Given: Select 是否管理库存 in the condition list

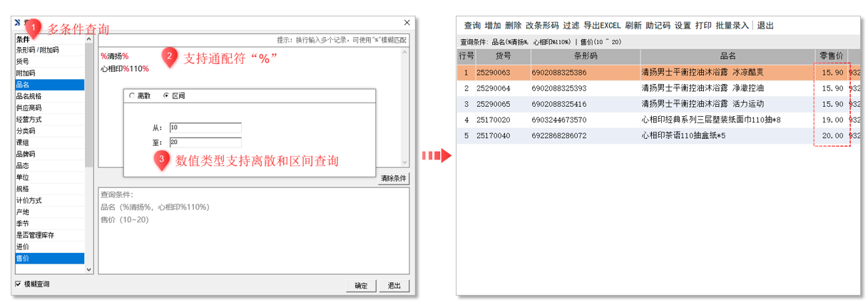Looking at the screenshot, I should click(49, 235).
